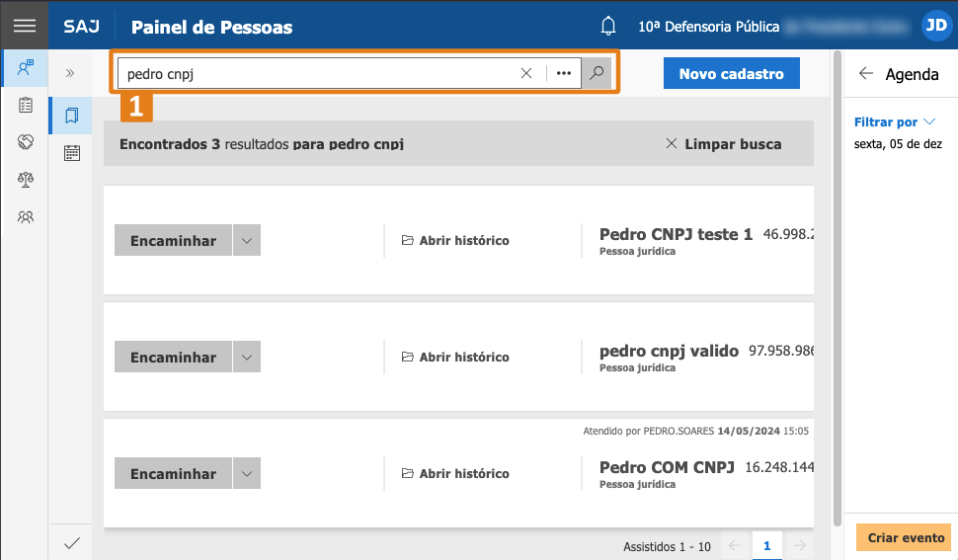Click the calendar icon in side panel
This screenshot has width=958, height=560.
click(x=71, y=153)
